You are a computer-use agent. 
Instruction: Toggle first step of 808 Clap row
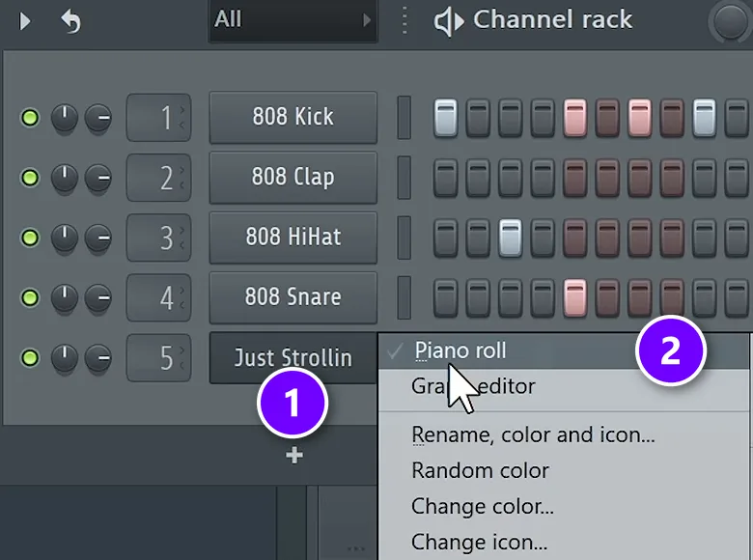click(446, 179)
